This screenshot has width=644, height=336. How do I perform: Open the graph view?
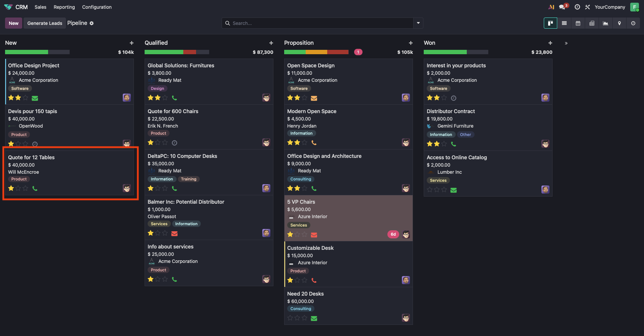click(x=605, y=23)
